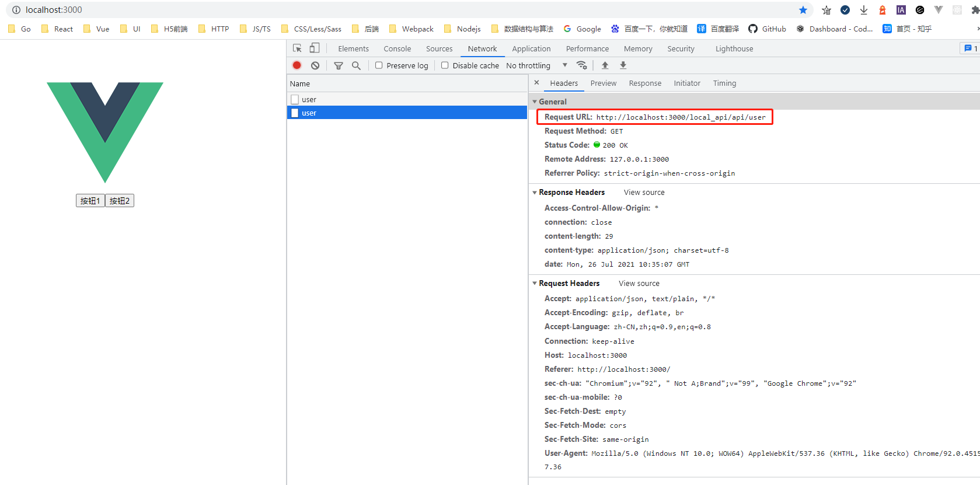Open the Nodejs bookmarks folder

pos(462,29)
